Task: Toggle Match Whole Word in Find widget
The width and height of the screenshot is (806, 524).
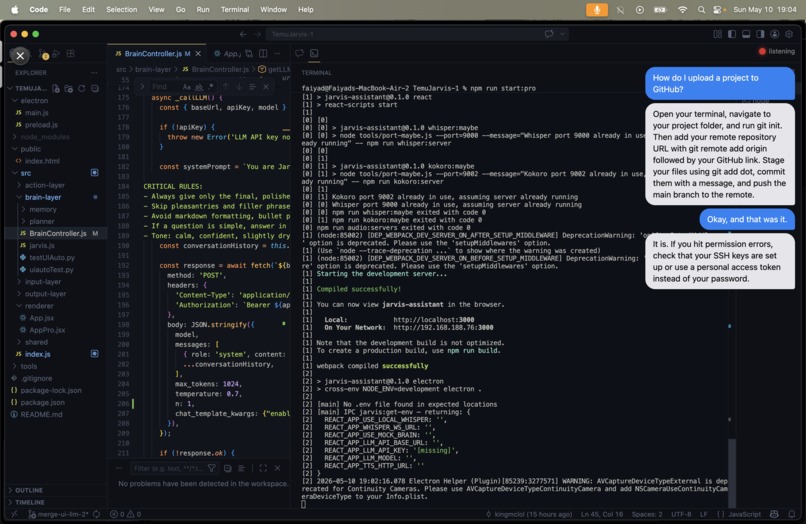Action: 198,87
